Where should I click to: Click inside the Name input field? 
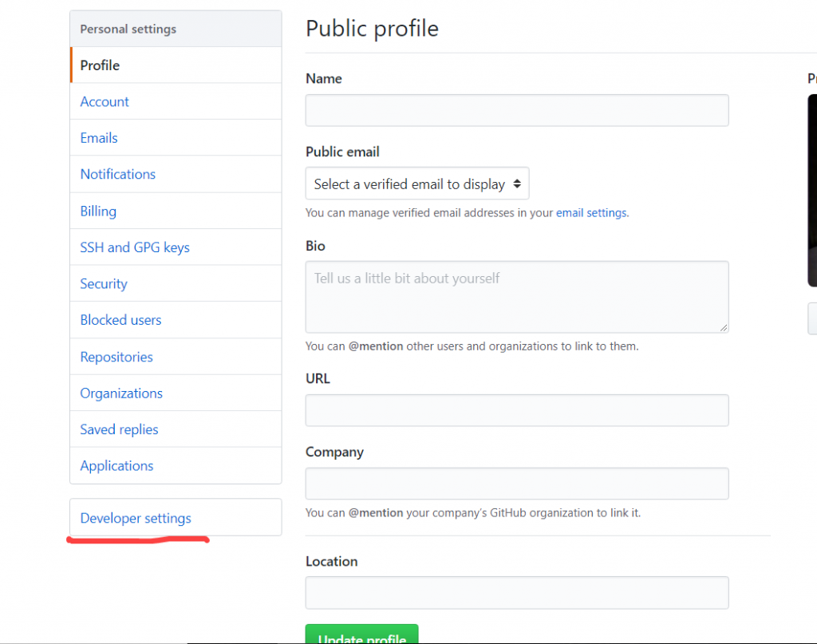point(517,110)
